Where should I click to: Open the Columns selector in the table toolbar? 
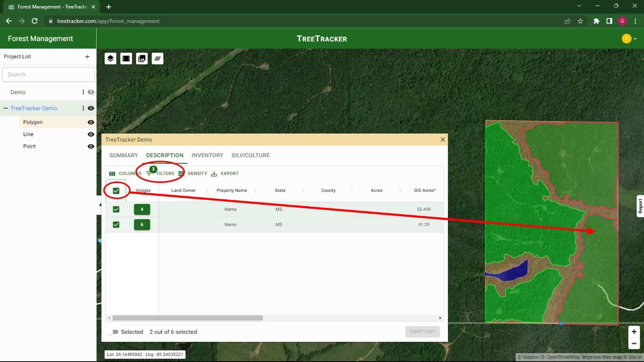coord(125,173)
